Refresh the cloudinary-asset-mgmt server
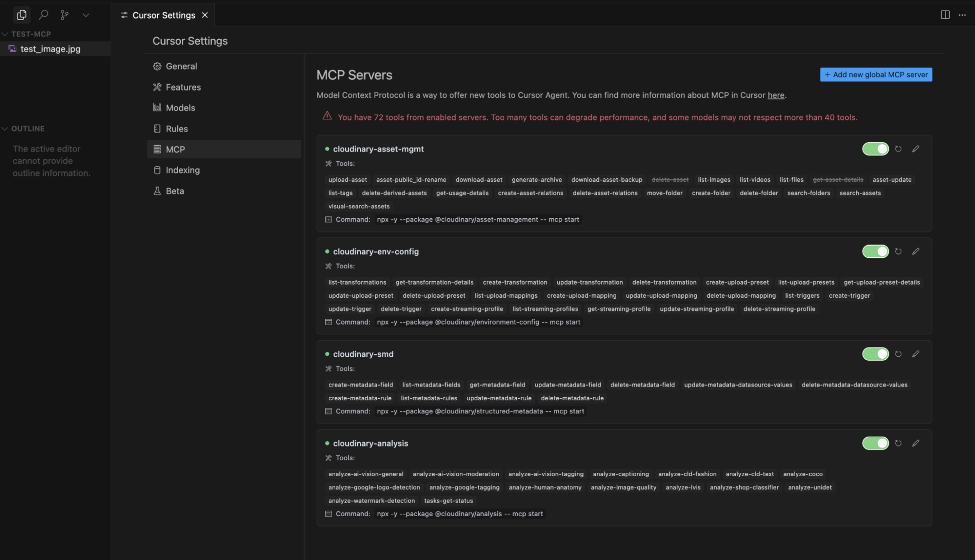The image size is (975, 560). (898, 149)
